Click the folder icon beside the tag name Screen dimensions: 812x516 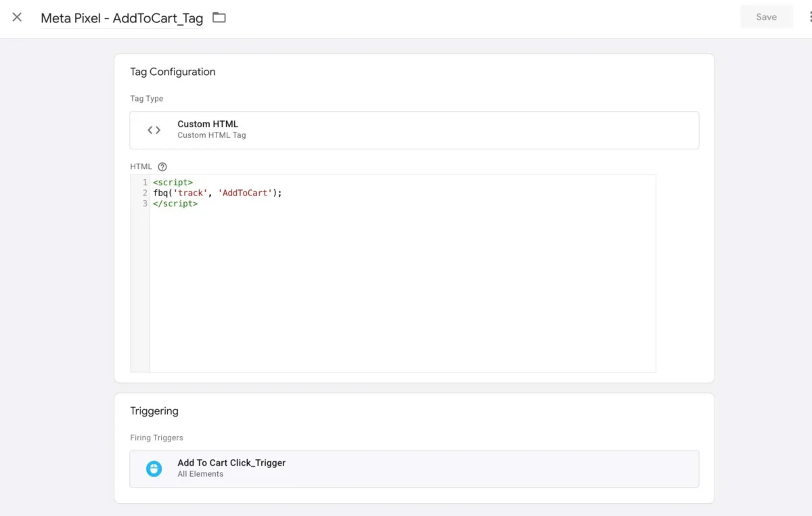219,18
